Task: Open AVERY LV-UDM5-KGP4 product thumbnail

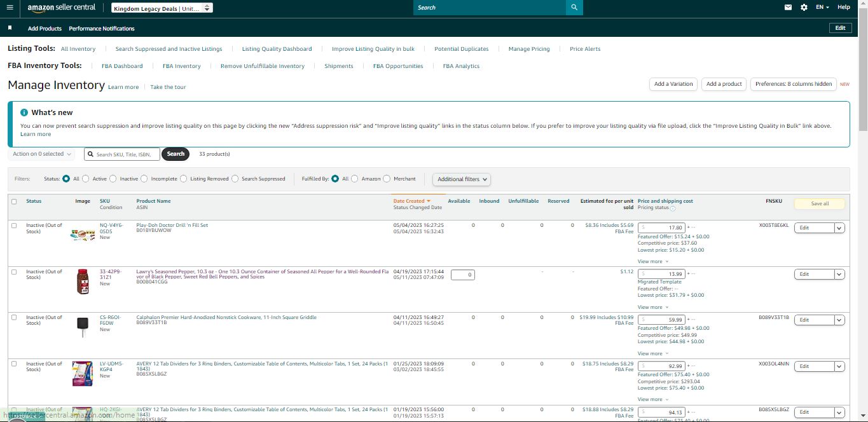Action: (83, 373)
